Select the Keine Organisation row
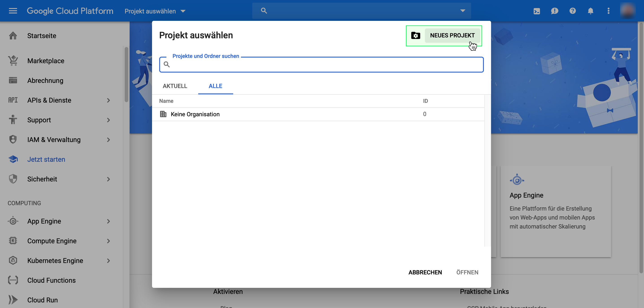This screenshot has width=644, height=308. tap(195, 114)
